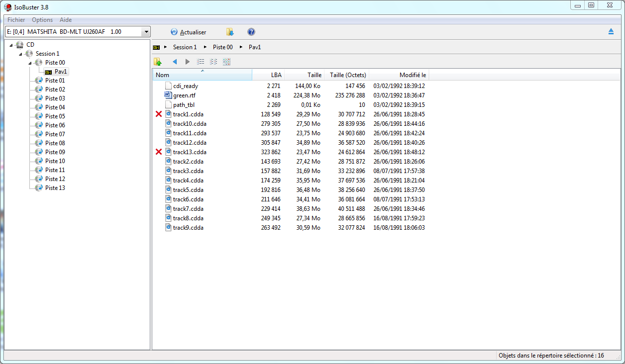Image resolution: width=625 pixels, height=364 pixels.
Task: Select the file name track4.cdda
Action: click(x=188, y=181)
